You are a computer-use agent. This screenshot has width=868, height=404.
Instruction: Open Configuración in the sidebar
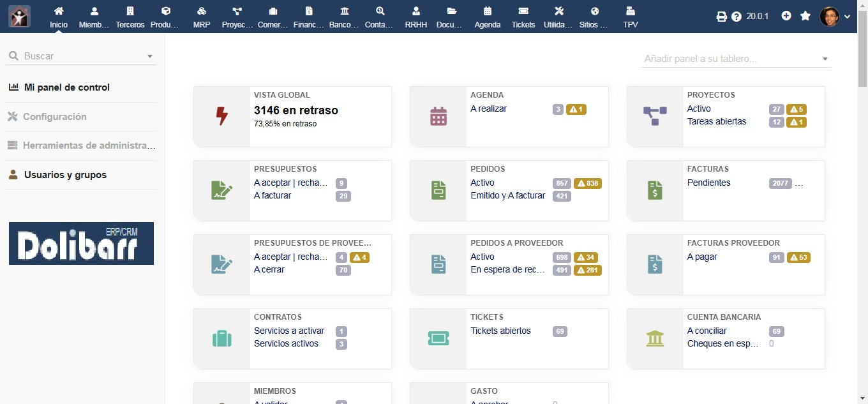[54, 117]
